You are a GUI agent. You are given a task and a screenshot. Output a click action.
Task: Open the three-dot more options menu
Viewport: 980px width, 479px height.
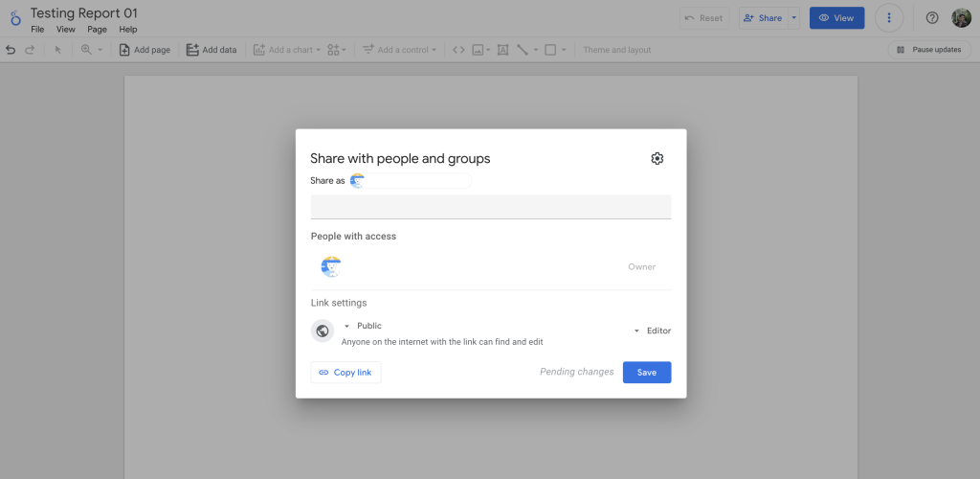pos(889,18)
